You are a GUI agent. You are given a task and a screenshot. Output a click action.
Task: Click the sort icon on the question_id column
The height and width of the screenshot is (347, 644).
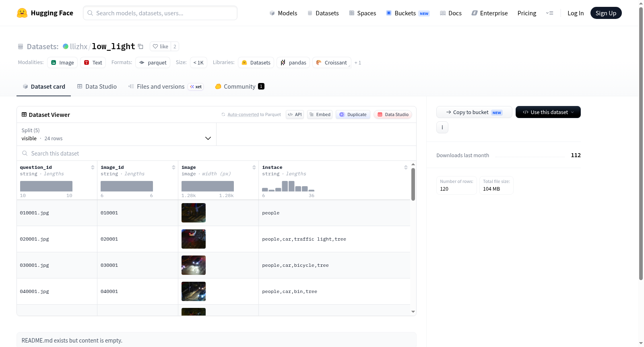pyautogui.click(x=93, y=167)
